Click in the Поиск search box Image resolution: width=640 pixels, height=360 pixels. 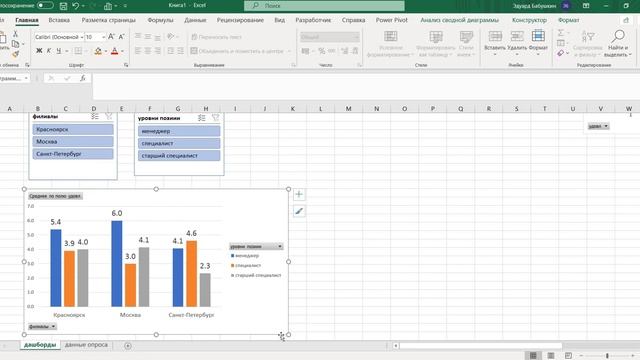coord(324,6)
